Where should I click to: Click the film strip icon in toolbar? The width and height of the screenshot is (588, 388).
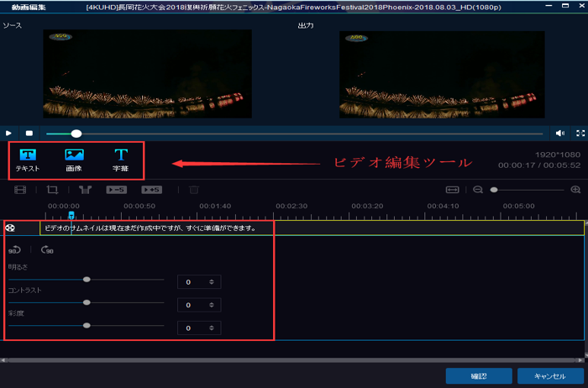pos(20,190)
